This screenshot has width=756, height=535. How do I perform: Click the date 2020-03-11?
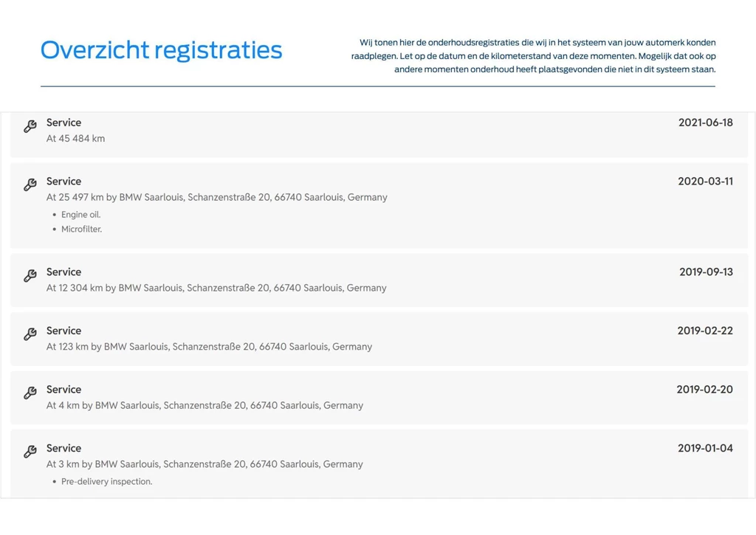coord(705,182)
